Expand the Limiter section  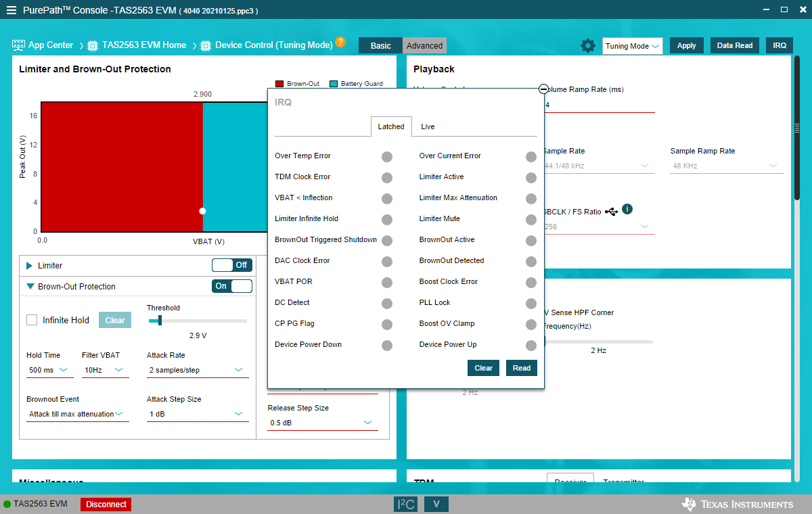click(29, 266)
